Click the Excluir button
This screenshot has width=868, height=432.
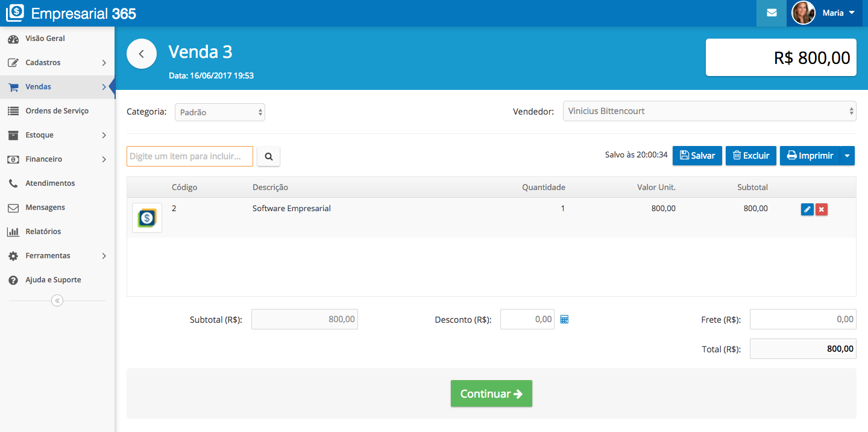pyautogui.click(x=750, y=156)
